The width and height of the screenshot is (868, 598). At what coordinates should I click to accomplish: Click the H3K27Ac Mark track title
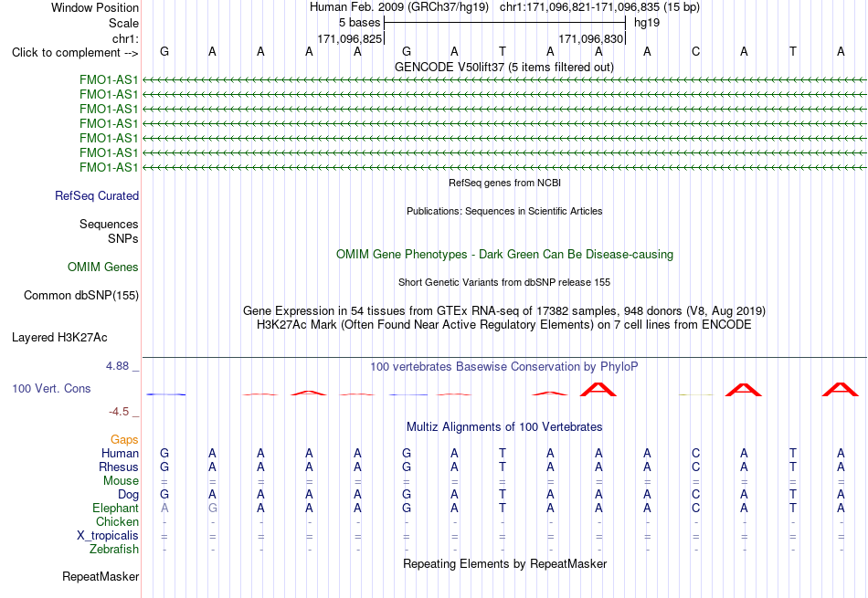[x=504, y=325]
